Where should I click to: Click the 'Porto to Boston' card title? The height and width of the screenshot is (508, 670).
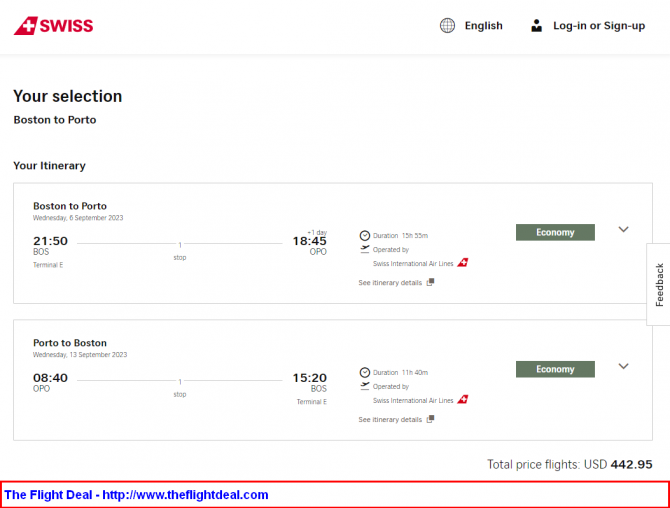[x=70, y=343]
